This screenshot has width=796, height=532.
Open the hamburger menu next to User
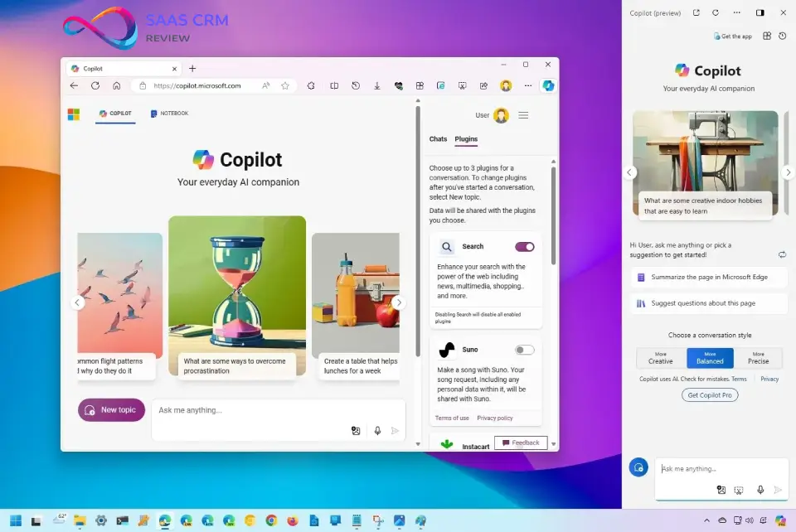pyautogui.click(x=523, y=116)
